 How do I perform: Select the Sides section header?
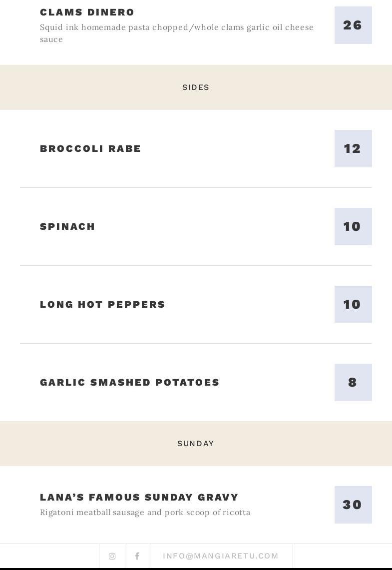[x=196, y=87]
